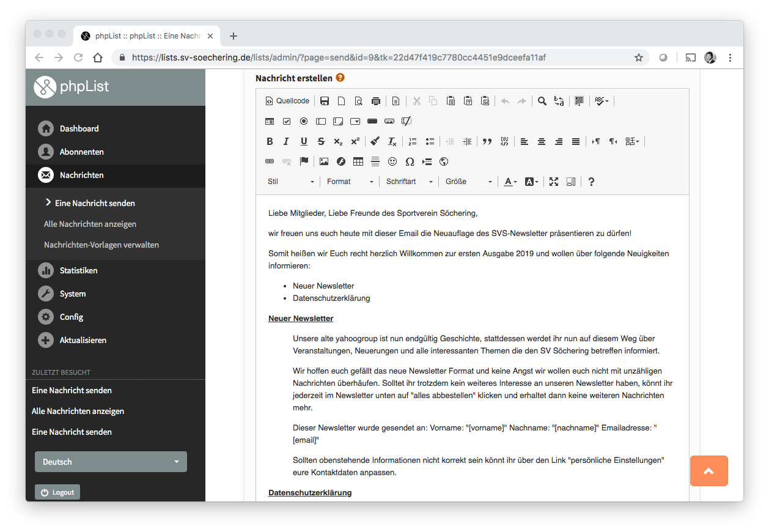
Task: Click the link chain icon
Action: pyautogui.click(x=270, y=161)
